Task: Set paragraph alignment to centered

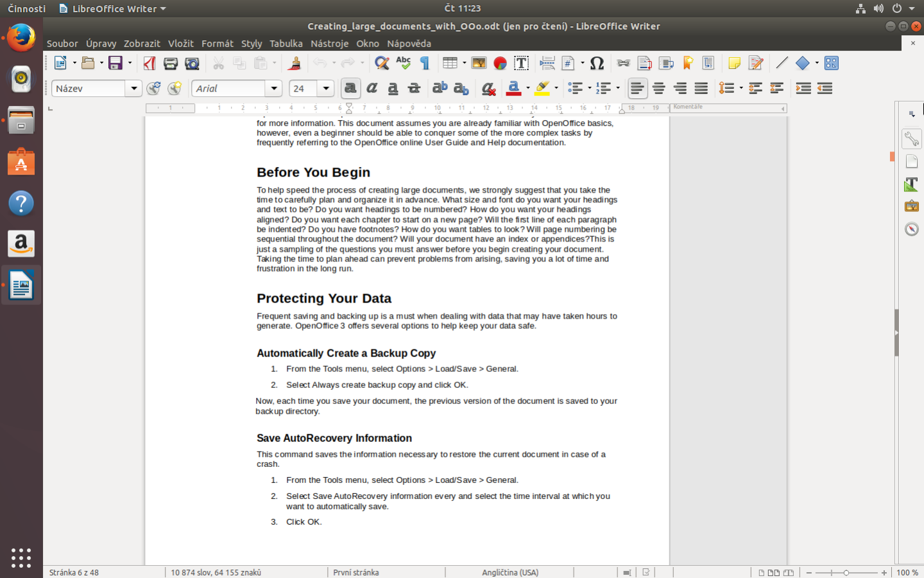Action: point(659,89)
